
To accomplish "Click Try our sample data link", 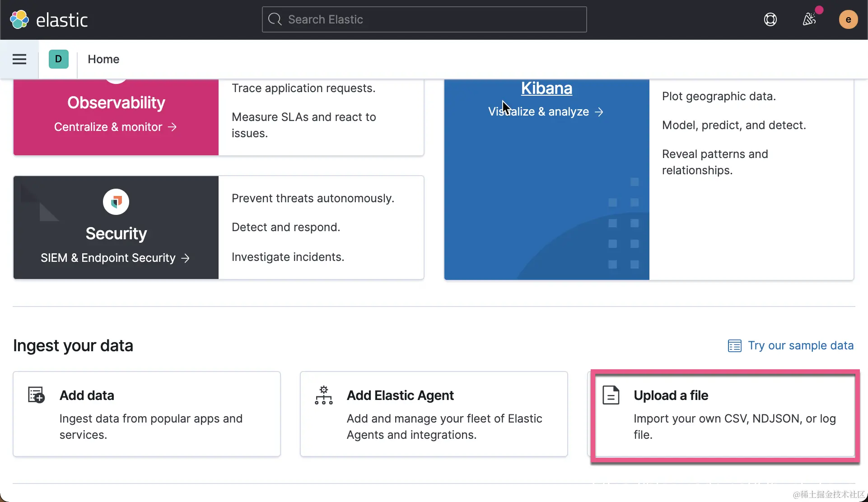I will (x=800, y=345).
